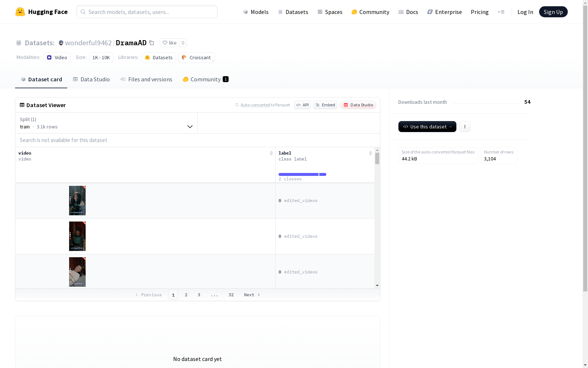Image resolution: width=588 pixels, height=368 pixels.
Task: Open the Docs navigation item
Action: point(408,12)
